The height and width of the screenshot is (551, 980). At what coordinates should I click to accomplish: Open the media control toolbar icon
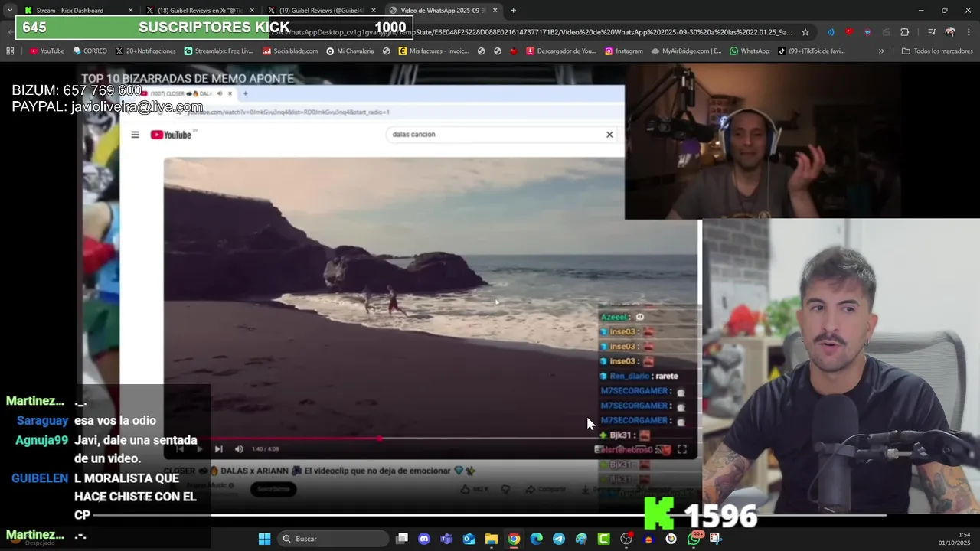click(x=932, y=32)
